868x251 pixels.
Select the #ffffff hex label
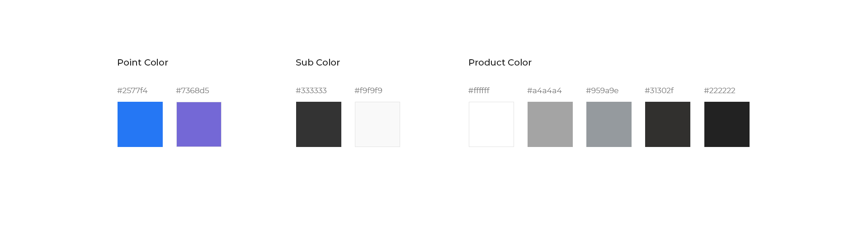479,90
